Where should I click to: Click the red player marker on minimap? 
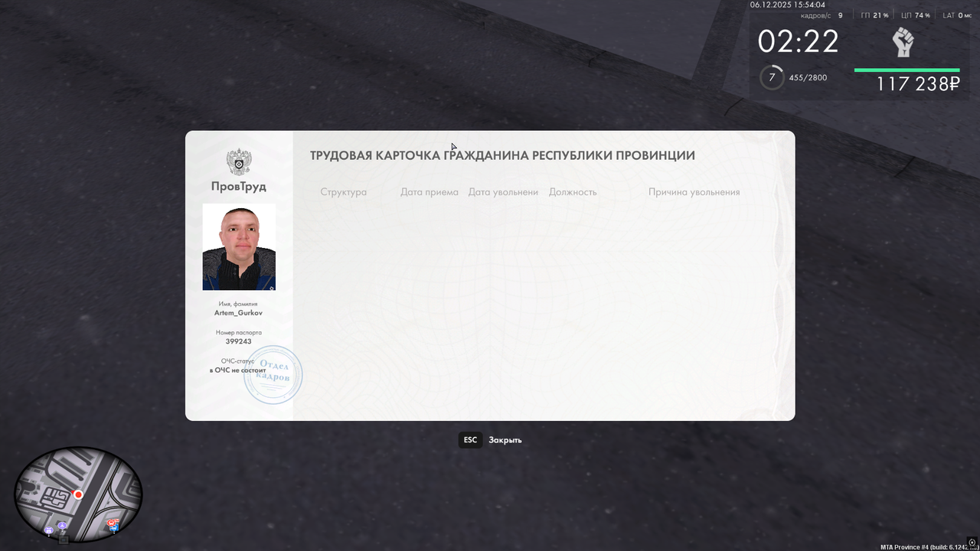(x=78, y=495)
